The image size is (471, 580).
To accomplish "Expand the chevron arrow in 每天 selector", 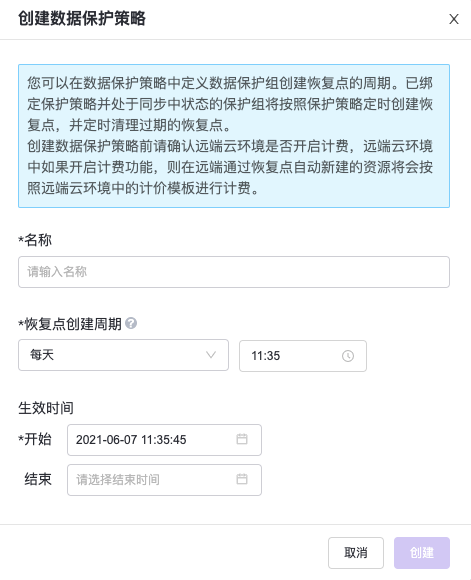I will click(x=211, y=355).
